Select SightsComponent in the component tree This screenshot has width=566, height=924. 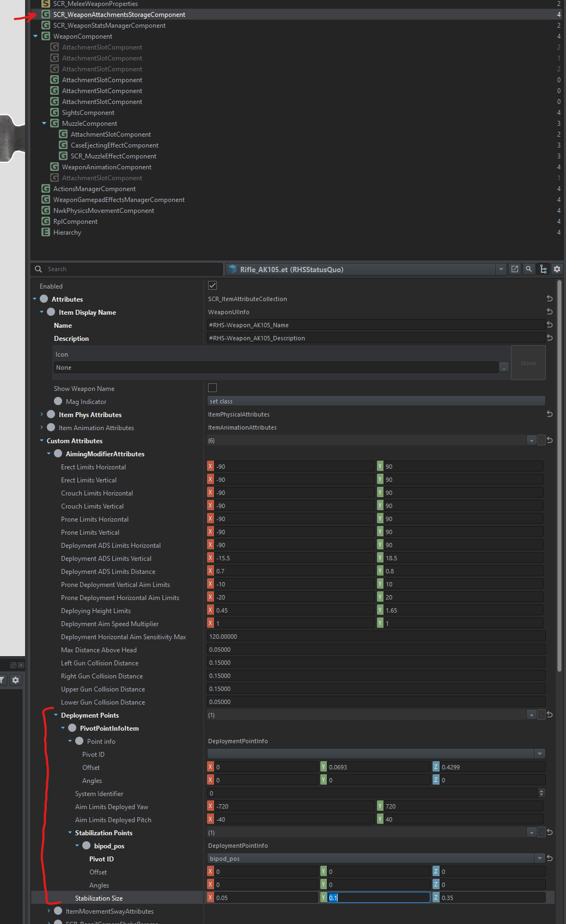88,113
